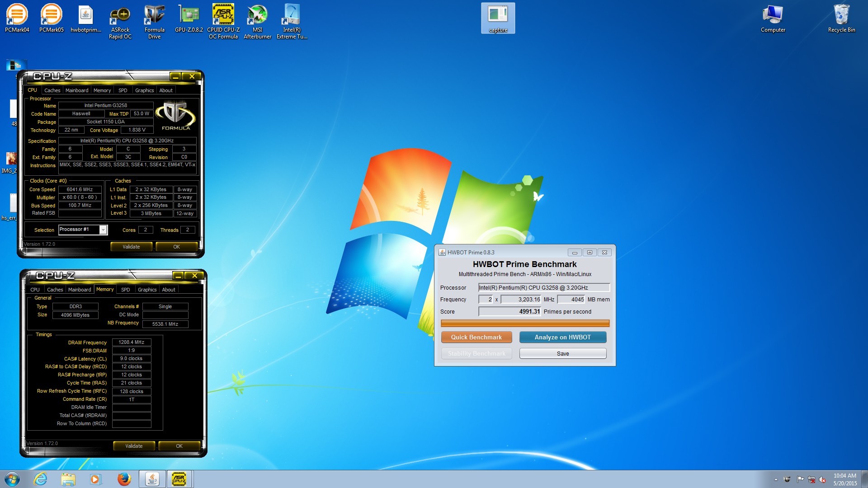Launch CPUID CPU-Z OC Formula shortcut
The image size is (868, 488).
coord(223,21)
